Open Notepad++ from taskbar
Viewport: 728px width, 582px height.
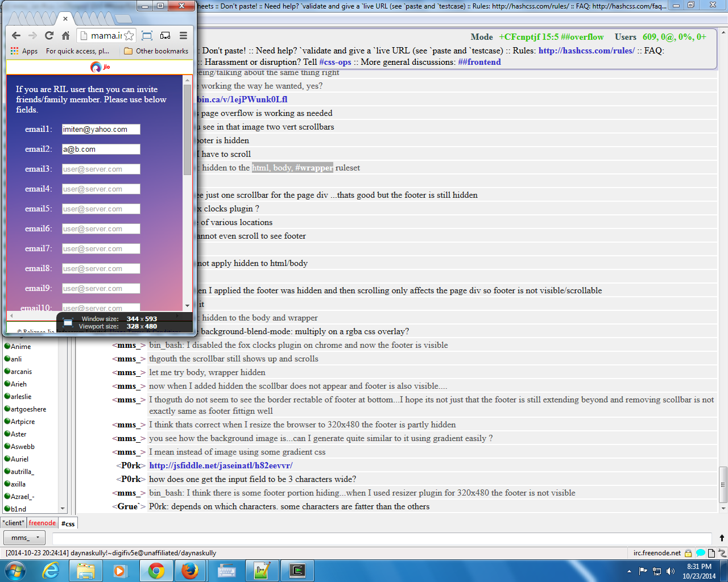pos(262,571)
